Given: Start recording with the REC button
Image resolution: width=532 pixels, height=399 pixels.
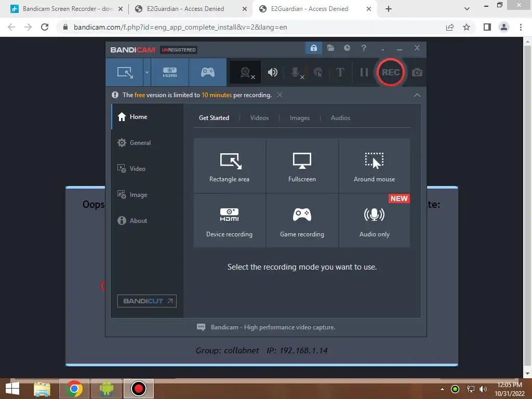Looking at the screenshot, I should [x=391, y=72].
